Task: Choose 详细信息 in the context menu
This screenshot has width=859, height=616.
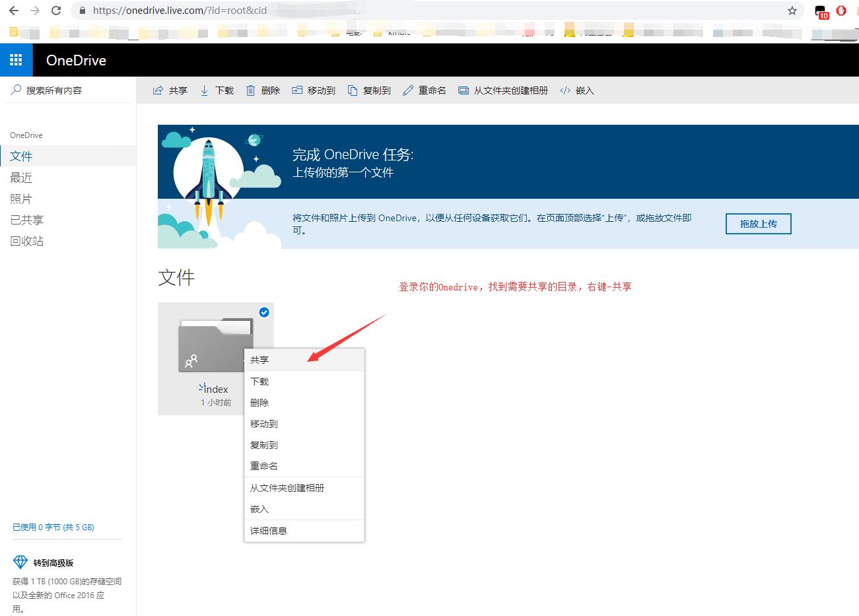Action: tap(304, 531)
